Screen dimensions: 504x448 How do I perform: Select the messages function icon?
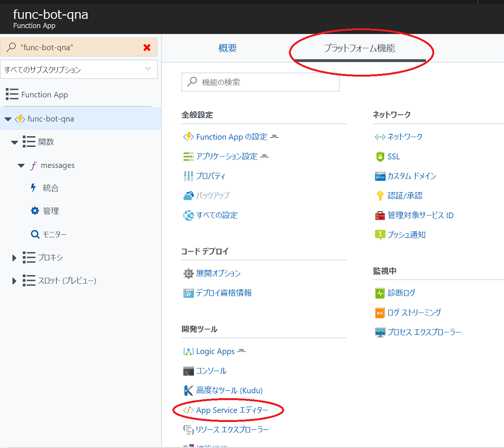click(33, 165)
